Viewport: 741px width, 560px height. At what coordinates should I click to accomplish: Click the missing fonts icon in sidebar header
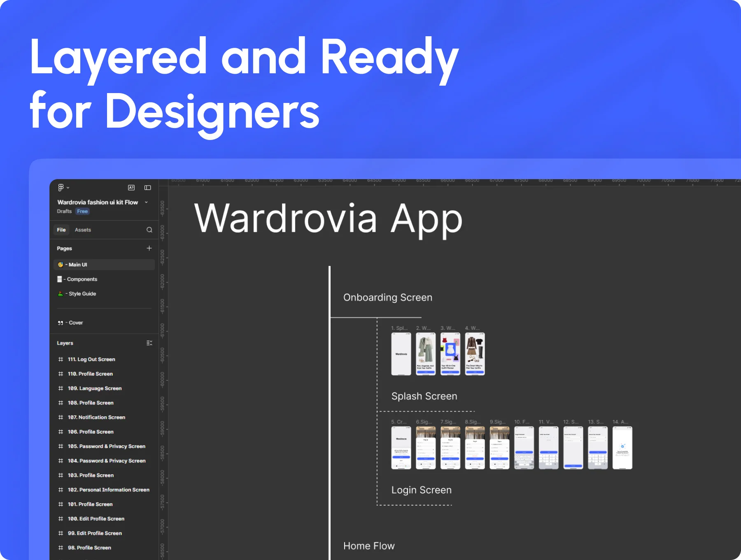point(131,188)
